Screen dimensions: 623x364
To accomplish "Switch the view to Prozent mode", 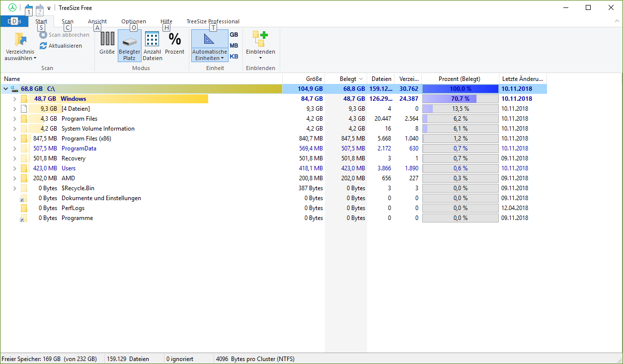I will (x=175, y=43).
